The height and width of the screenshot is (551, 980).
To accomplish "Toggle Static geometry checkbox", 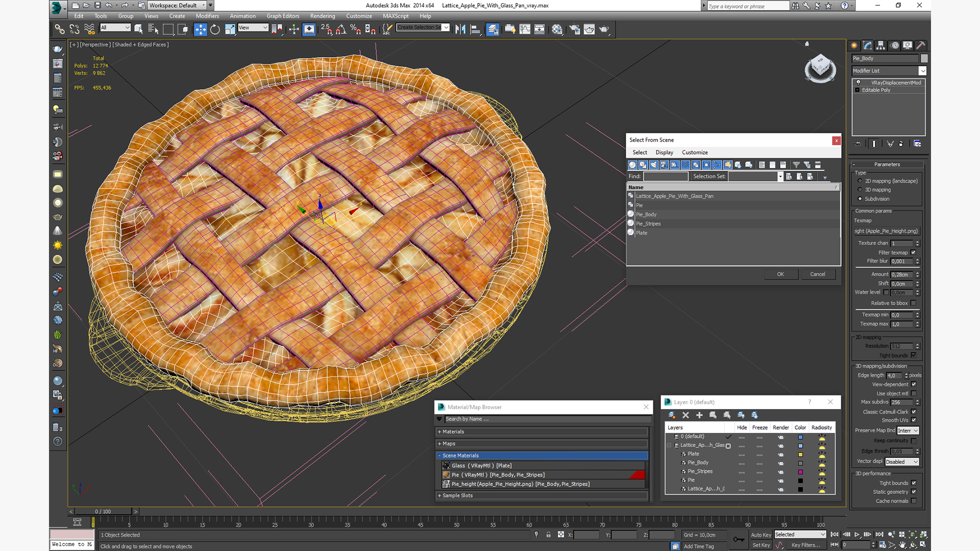I will coord(914,492).
